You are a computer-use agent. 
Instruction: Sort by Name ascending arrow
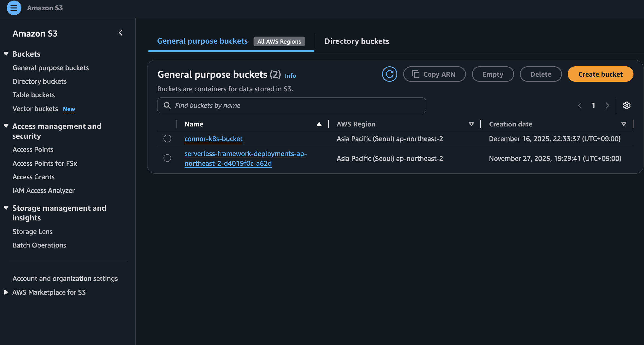319,124
